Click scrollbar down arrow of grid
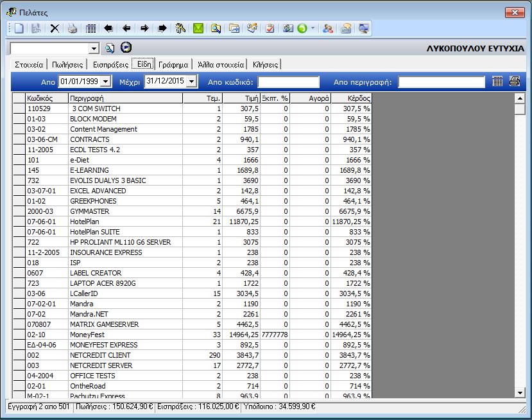This screenshot has width=532, height=420. [x=520, y=393]
